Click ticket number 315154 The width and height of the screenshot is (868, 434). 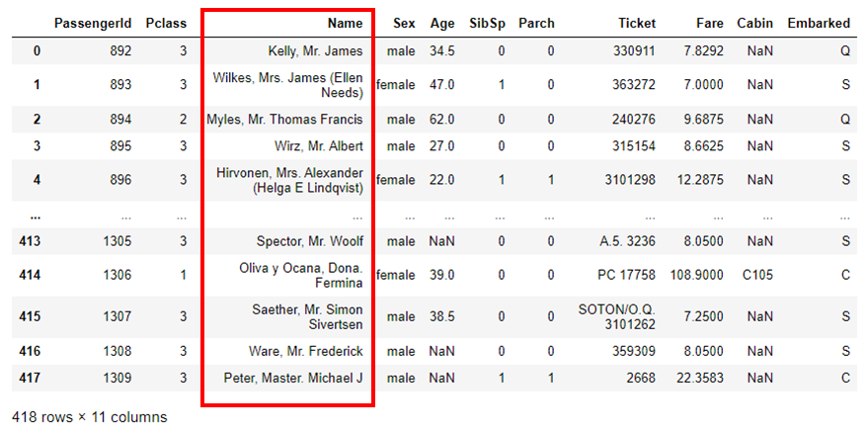pos(634,146)
